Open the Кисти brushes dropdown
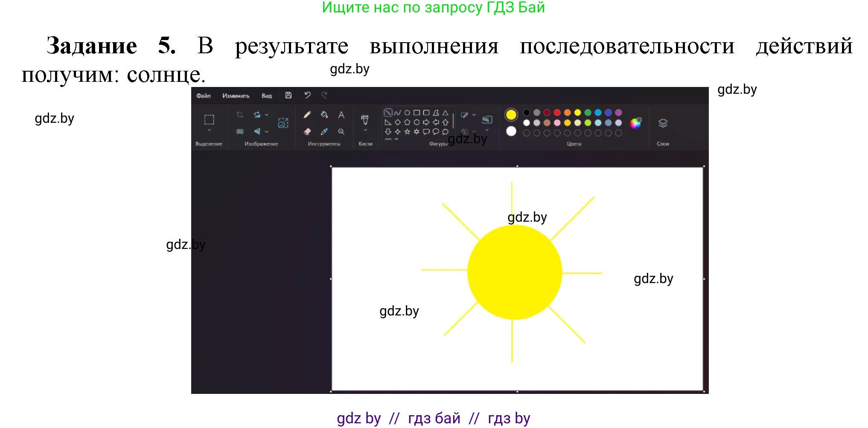 coord(365,130)
